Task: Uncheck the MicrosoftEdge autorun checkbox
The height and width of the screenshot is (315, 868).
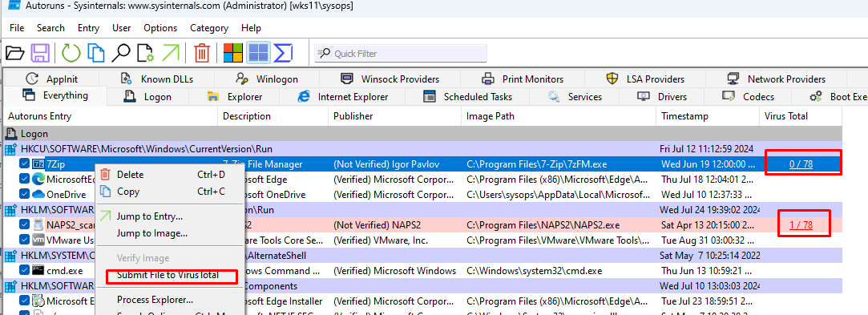Action: [24, 180]
